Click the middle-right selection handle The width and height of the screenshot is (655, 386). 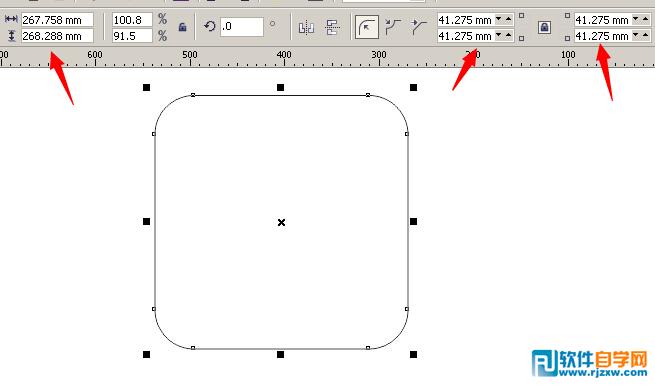pyautogui.click(x=413, y=221)
